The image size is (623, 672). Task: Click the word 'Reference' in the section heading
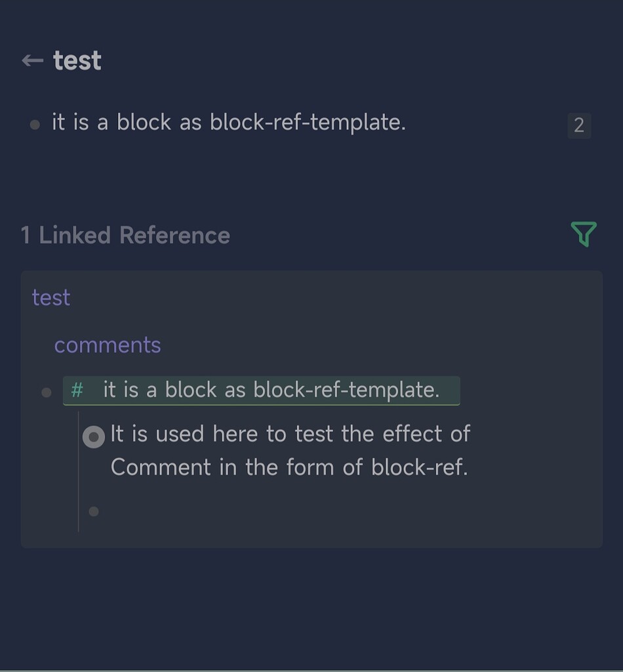pyautogui.click(x=174, y=236)
